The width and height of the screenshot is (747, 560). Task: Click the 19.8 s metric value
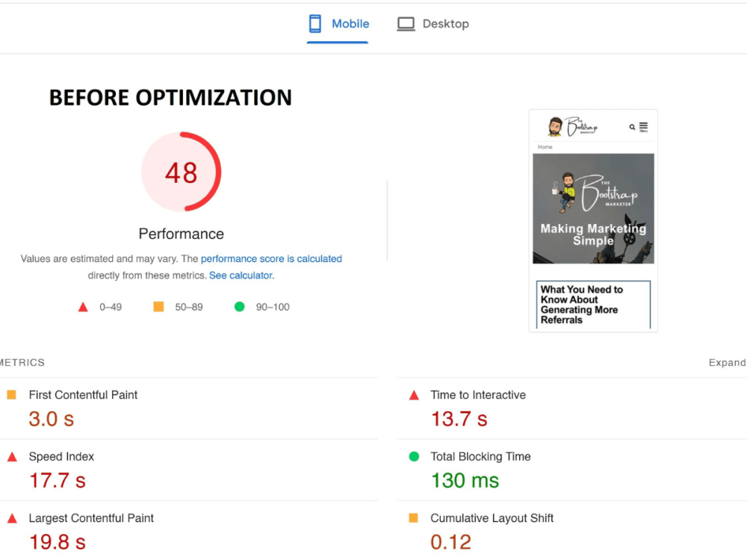(x=58, y=542)
